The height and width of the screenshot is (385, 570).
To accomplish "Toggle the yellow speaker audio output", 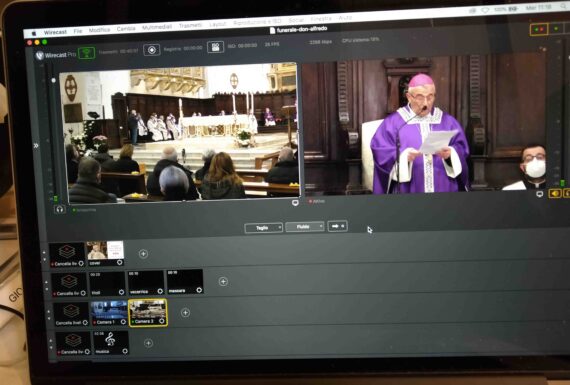I will [x=555, y=194].
